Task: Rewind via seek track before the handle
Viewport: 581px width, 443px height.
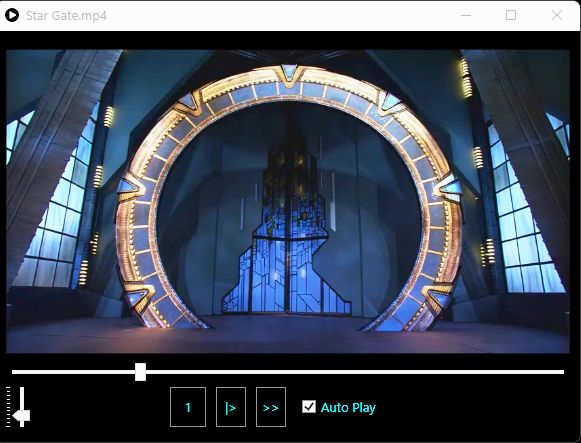Action: pyautogui.click(x=73, y=372)
